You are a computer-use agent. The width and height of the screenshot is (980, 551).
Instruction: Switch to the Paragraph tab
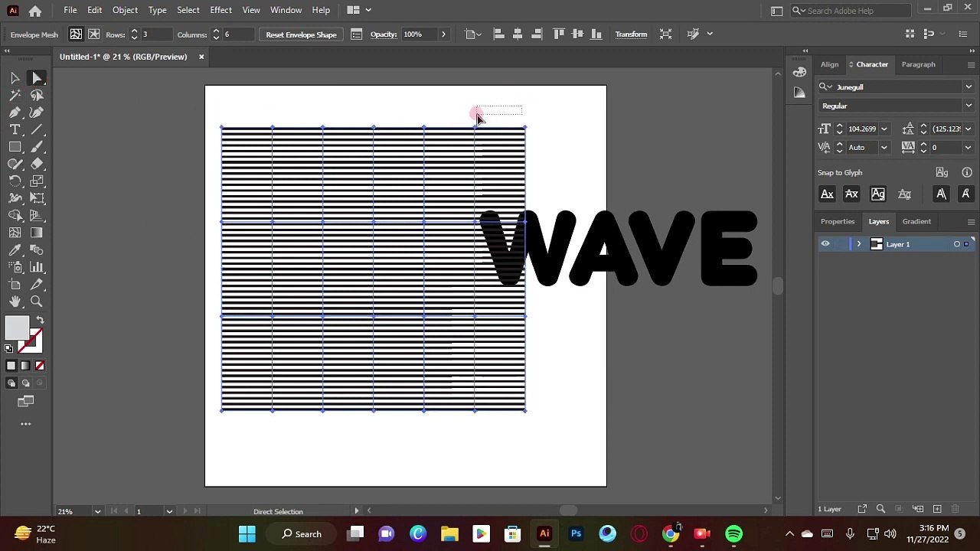[918, 64]
